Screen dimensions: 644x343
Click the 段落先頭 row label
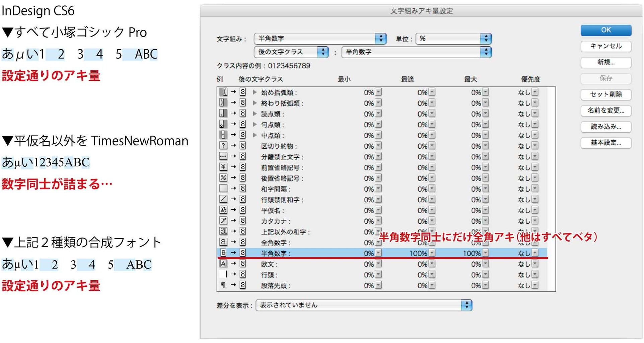click(276, 285)
